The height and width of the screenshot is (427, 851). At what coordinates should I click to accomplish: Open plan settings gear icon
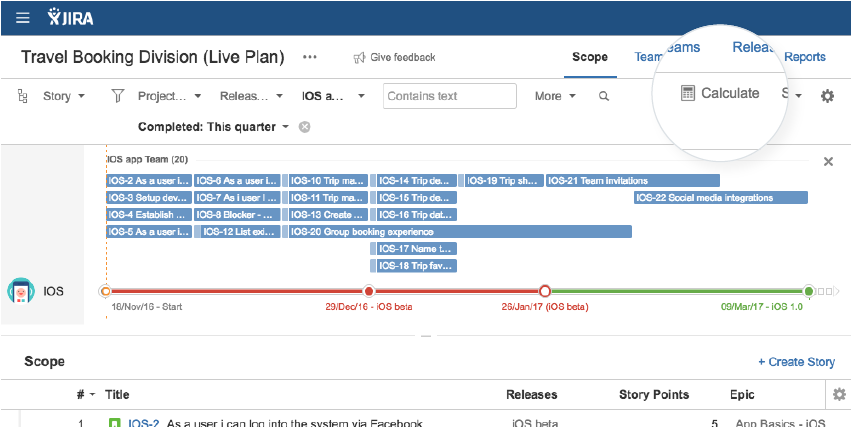click(x=827, y=96)
